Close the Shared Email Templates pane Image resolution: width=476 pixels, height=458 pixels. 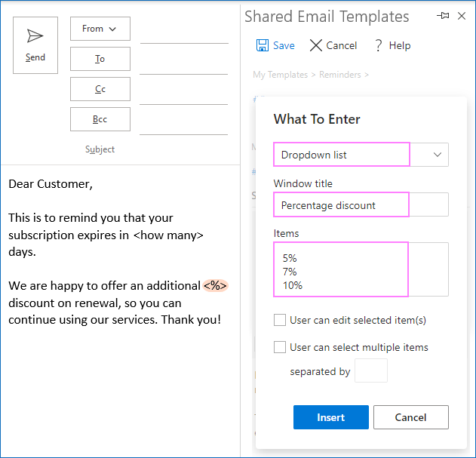pos(462,16)
